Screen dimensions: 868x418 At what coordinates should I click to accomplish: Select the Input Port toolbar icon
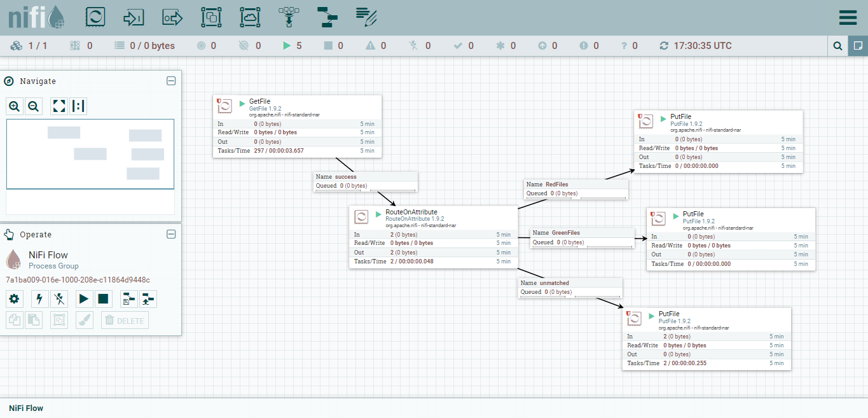134,17
